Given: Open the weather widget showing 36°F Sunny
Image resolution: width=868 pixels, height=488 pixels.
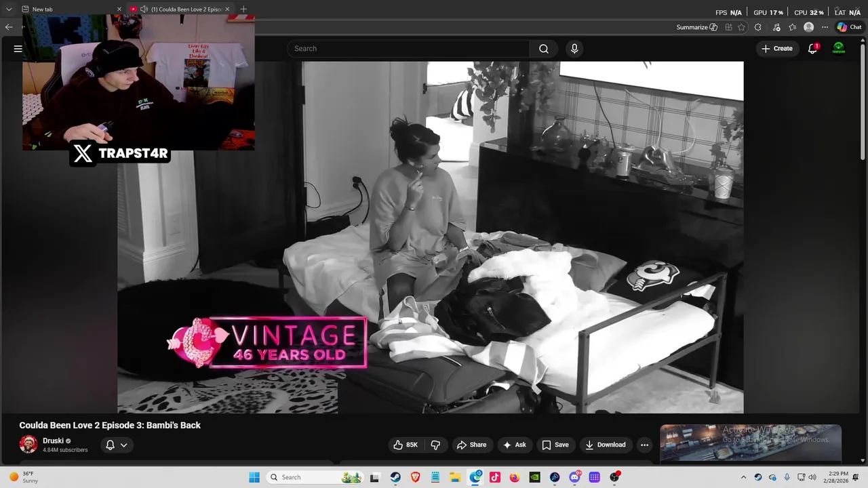Looking at the screenshot, I should click(24, 477).
